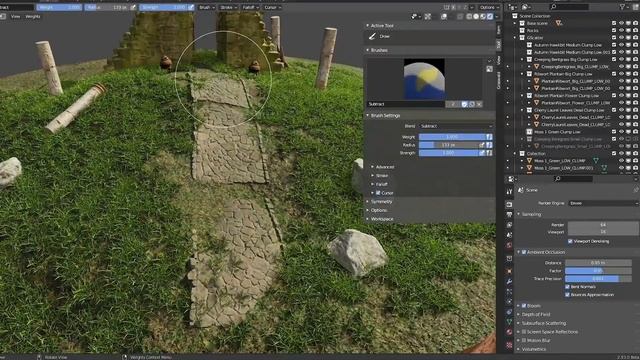Open the Render properties tab icon

tap(509, 204)
